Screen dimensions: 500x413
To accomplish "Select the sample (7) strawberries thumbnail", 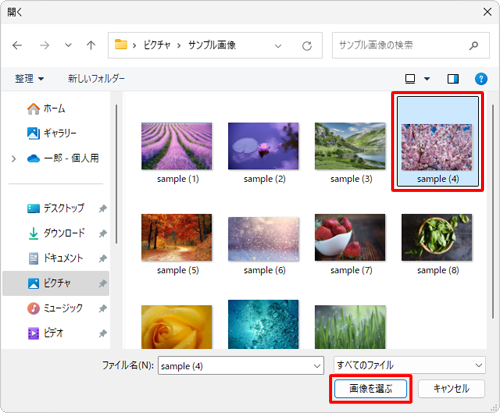I will [350, 237].
